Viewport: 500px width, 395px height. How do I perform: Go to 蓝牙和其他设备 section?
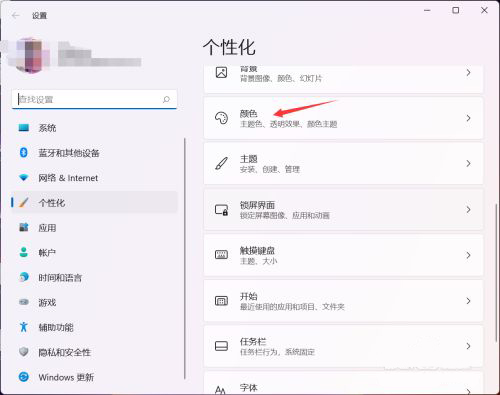click(94, 153)
